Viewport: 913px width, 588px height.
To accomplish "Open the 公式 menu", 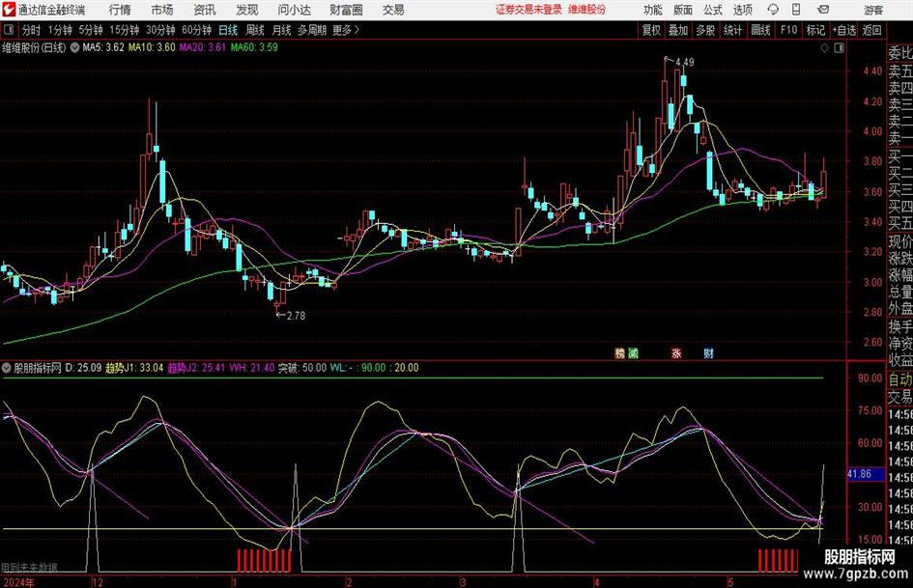I will coord(713,10).
